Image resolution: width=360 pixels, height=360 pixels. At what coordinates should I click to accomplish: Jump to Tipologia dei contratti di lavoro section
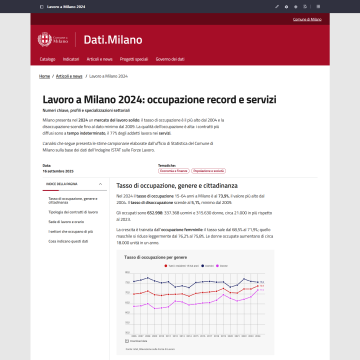click(x=73, y=212)
